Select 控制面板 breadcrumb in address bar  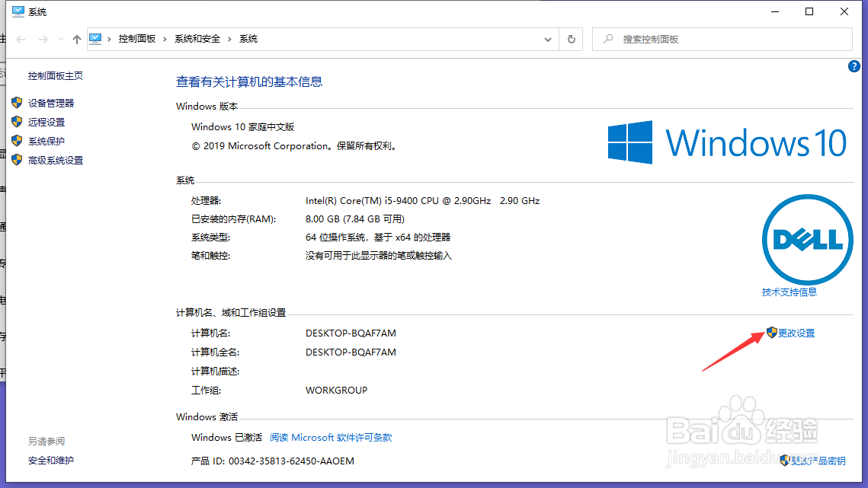click(136, 39)
